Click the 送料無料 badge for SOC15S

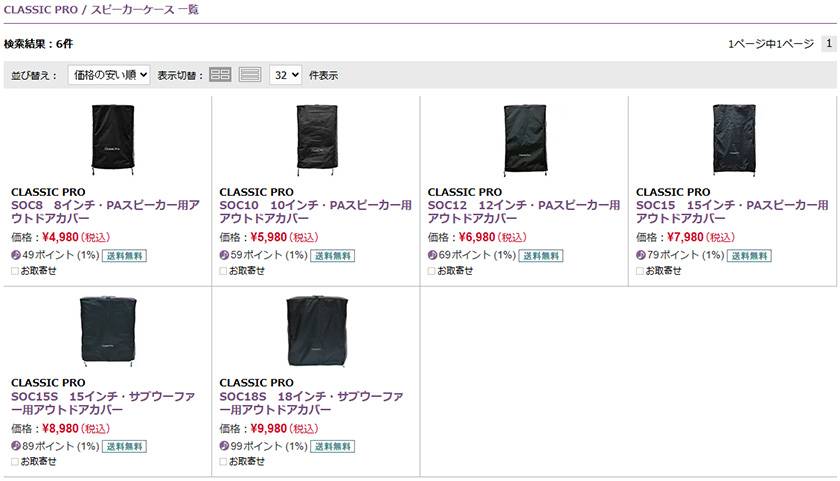point(124,446)
